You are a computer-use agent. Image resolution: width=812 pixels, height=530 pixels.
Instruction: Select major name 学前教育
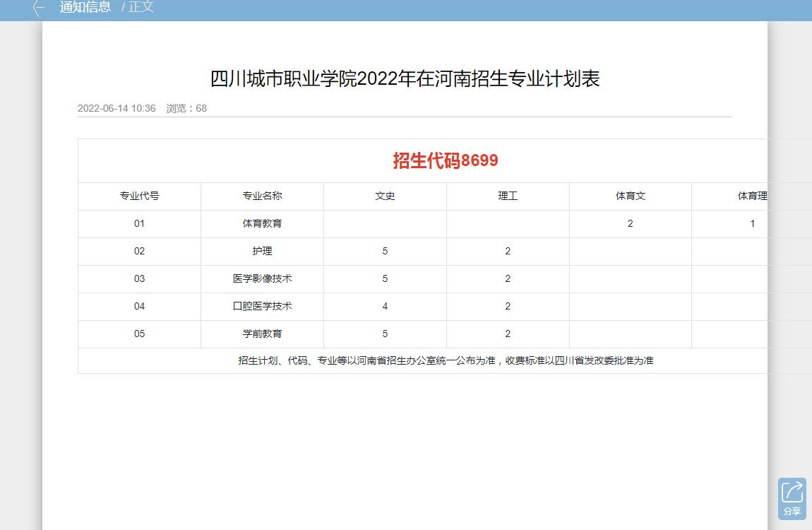tap(262, 334)
